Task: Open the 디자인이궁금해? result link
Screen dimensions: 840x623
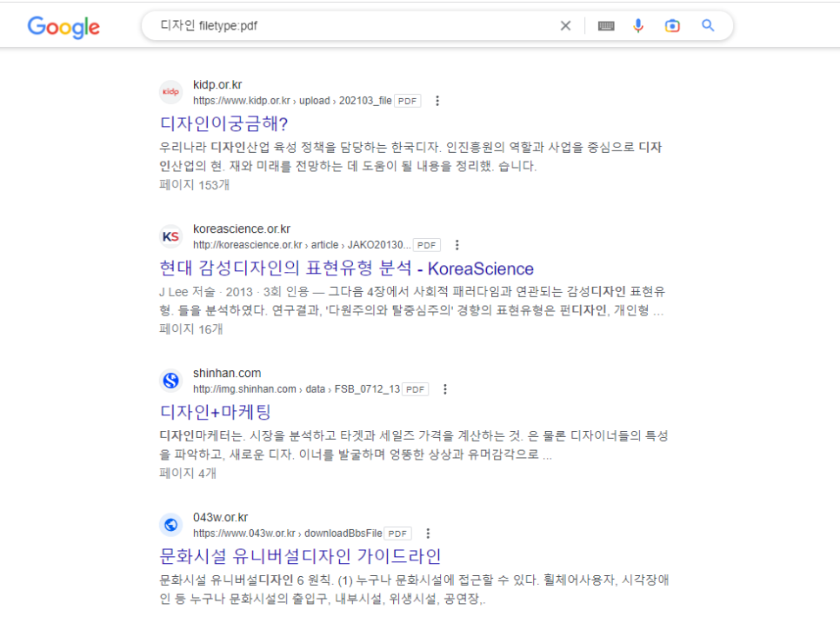Action: tap(223, 123)
